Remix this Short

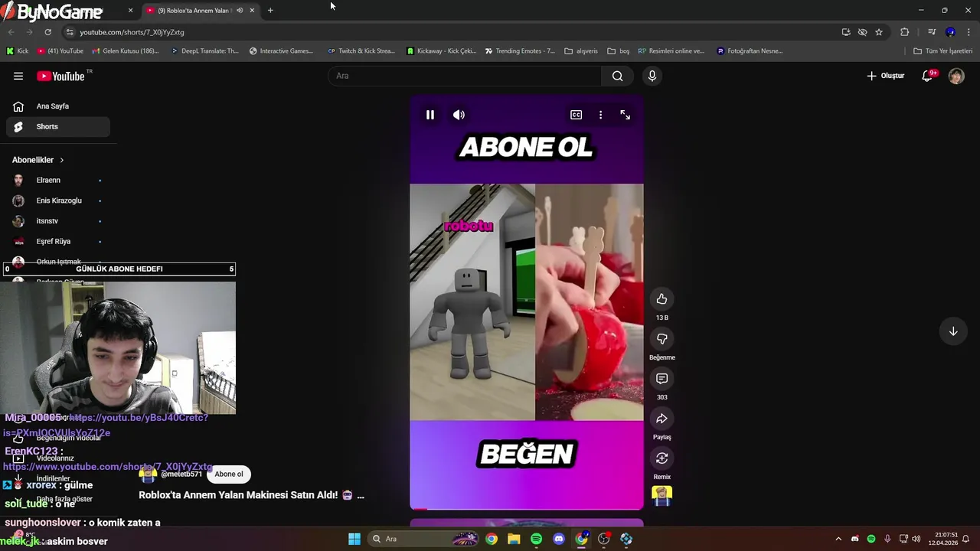click(662, 458)
